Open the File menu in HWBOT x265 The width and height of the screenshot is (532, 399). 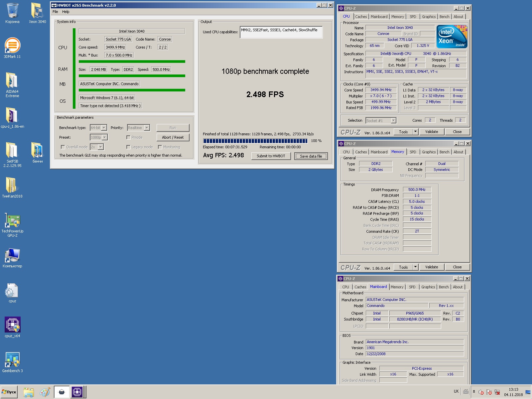point(55,12)
